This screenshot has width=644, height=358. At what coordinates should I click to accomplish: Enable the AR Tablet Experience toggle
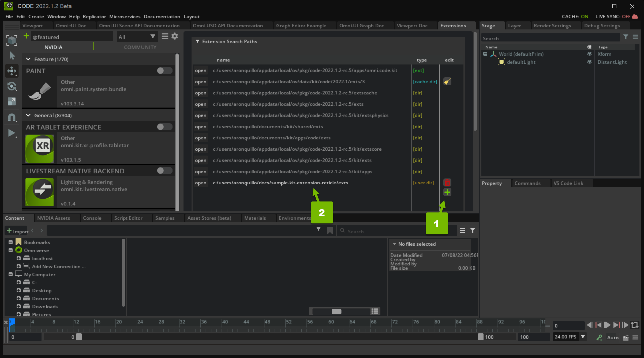point(164,127)
